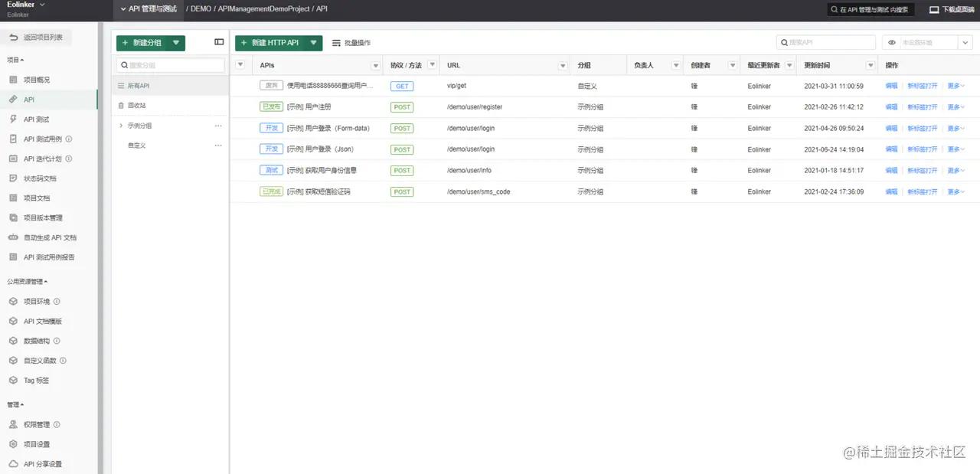Open 权限管理 user icon

pos(13,424)
